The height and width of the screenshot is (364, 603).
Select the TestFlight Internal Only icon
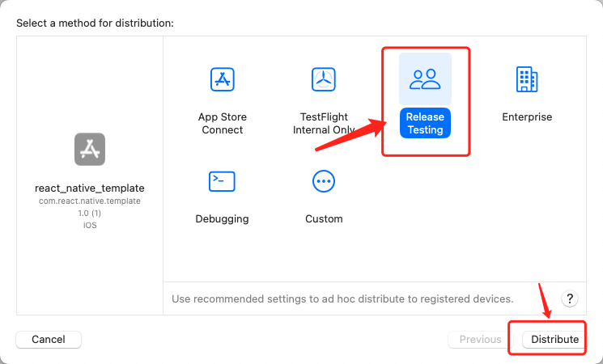point(324,80)
